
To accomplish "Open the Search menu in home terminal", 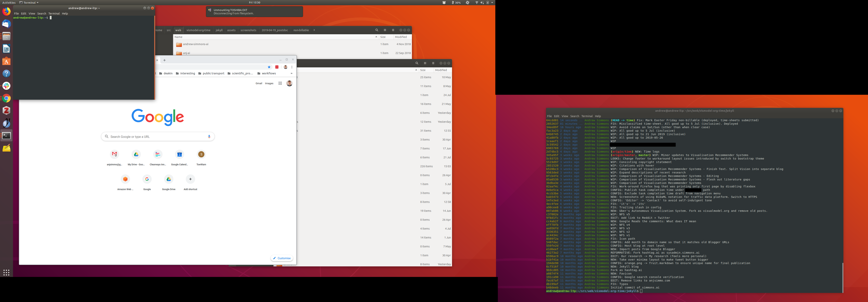I will pos(42,14).
